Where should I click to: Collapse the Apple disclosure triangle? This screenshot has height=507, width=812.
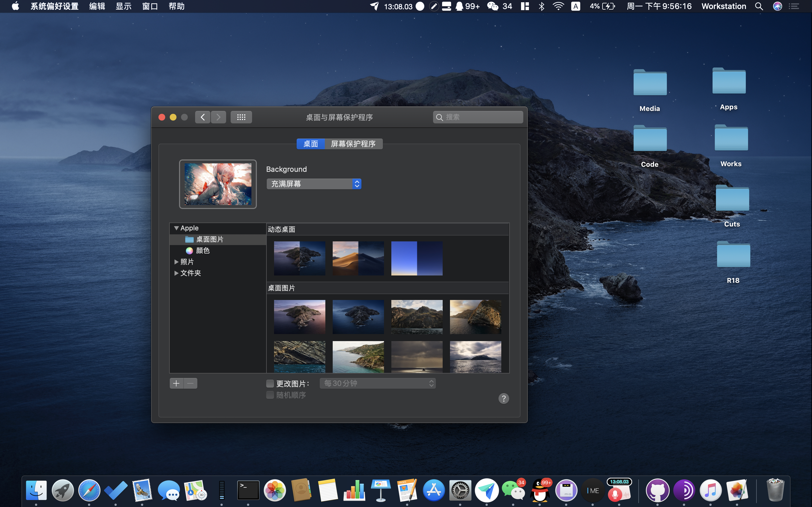[x=176, y=228]
